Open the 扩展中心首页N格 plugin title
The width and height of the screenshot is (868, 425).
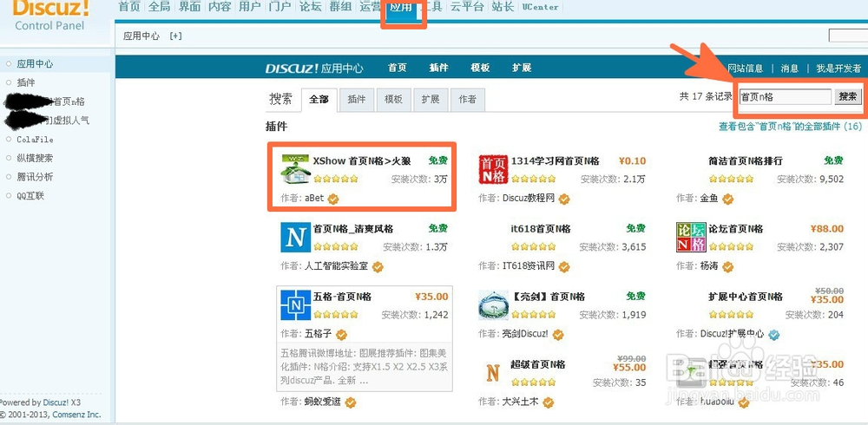[746, 297]
